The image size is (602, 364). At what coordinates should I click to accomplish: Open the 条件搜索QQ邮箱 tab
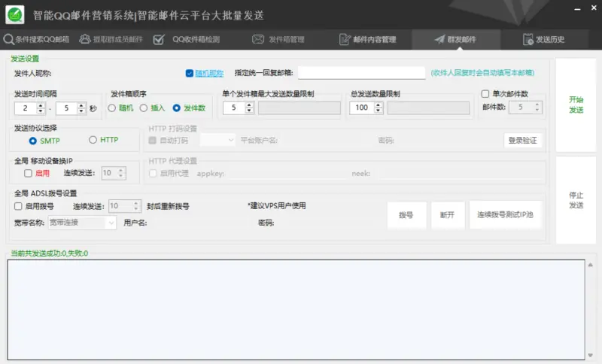coord(36,39)
